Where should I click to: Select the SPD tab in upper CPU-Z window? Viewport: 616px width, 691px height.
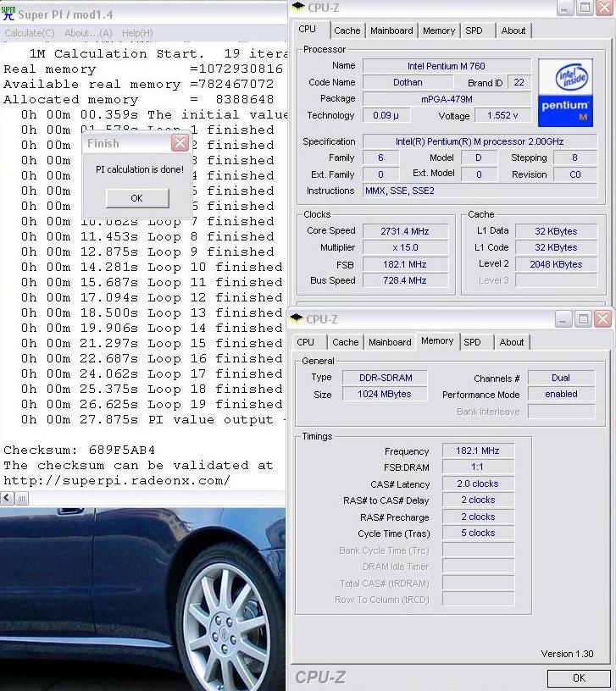coord(474,30)
